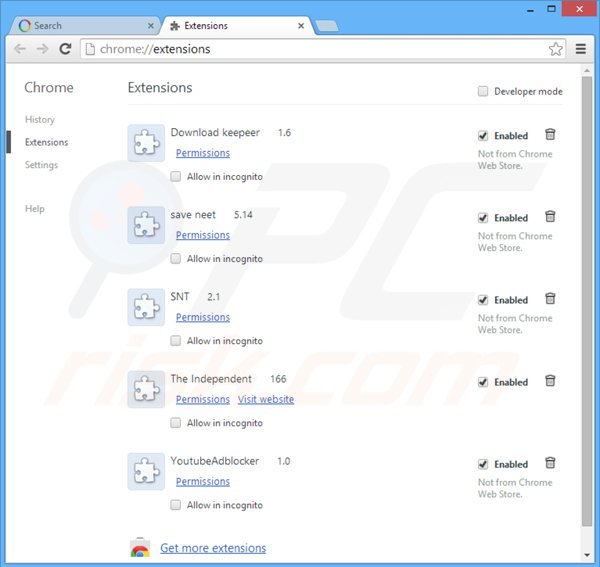This screenshot has width=600, height=567.
Task: Click the browser forward arrow
Action: pyautogui.click(x=42, y=49)
